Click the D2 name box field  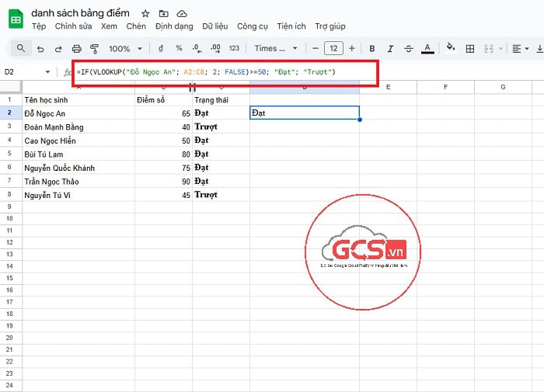coord(22,72)
